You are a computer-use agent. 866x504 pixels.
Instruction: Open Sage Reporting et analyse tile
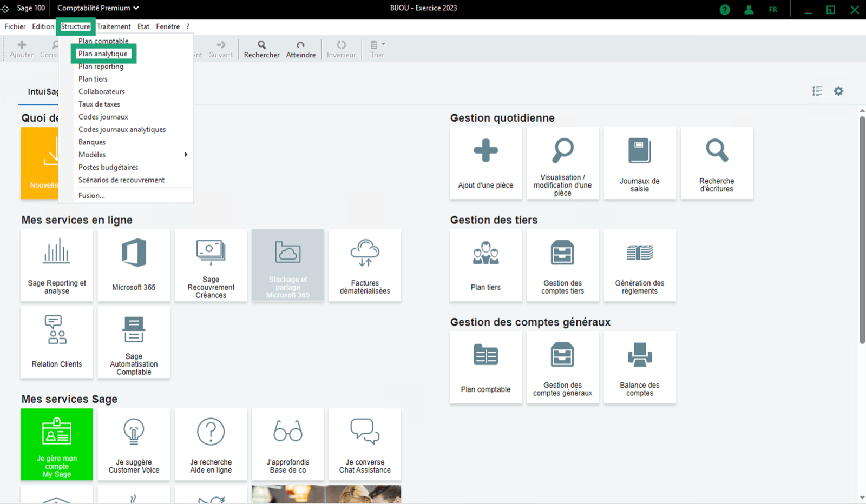[x=57, y=266]
